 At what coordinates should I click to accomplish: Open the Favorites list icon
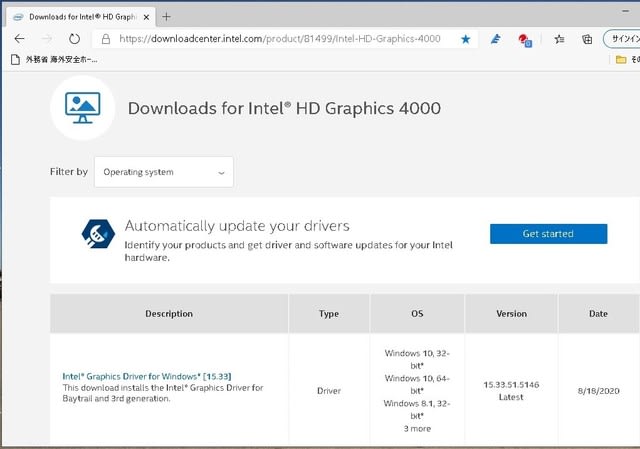click(x=559, y=39)
